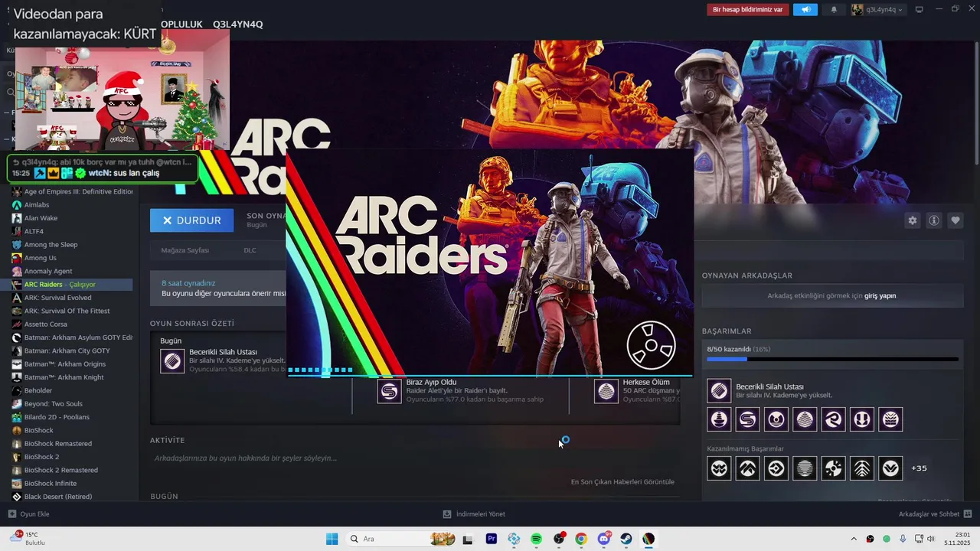The height and width of the screenshot is (551, 980).
Task: Expand the system tray hidden icons chevron
Action: click(854, 539)
